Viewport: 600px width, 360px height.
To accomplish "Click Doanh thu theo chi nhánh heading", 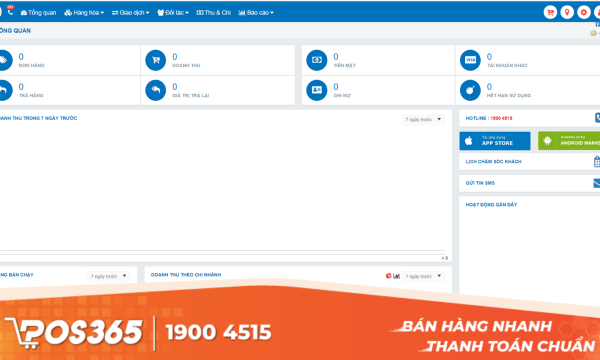I will (x=186, y=275).
